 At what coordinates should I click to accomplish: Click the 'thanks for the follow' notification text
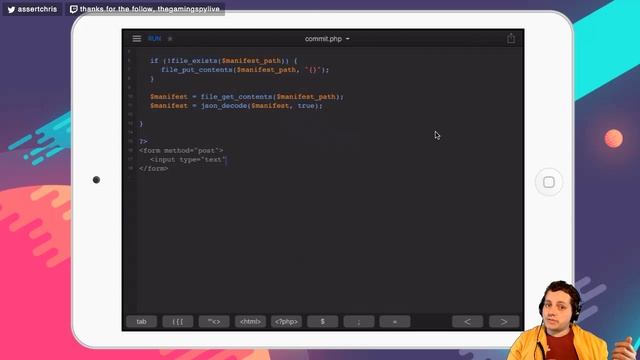(x=150, y=9)
